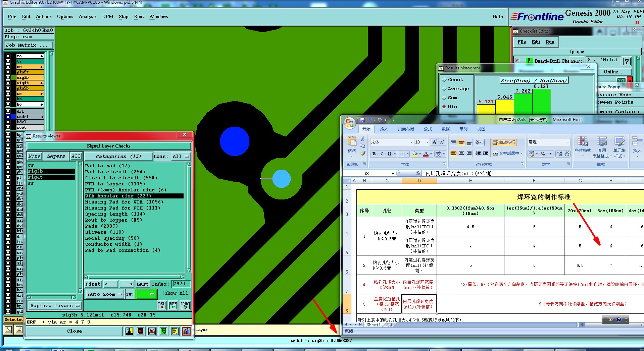The width and height of the screenshot is (644, 351).
Task: Click the Index input field
Action: (181, 284)
